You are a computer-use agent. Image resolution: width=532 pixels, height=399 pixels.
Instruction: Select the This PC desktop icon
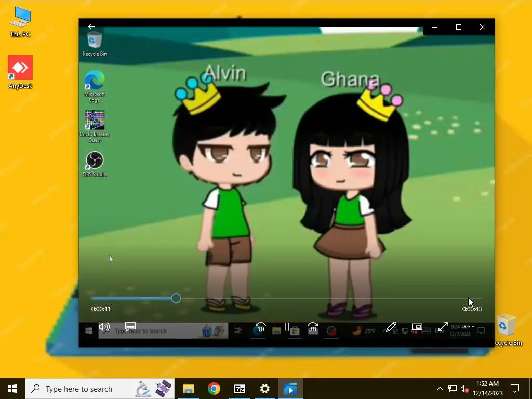[20, 22]
